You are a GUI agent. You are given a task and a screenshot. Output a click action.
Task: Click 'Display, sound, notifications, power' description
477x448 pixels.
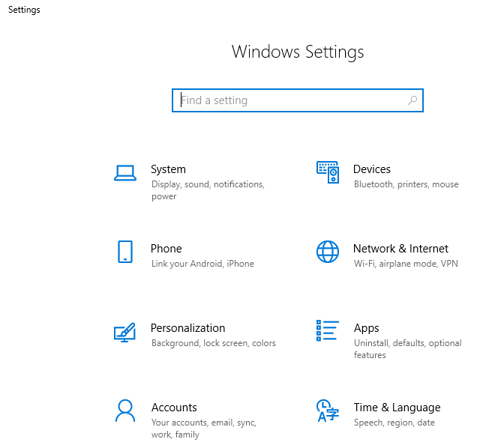(208, 190)
